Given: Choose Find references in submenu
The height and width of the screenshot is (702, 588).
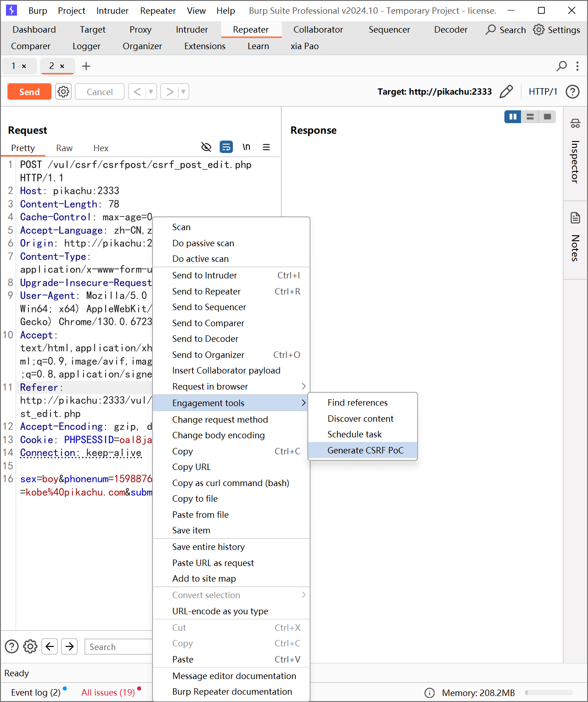Looking at the screenshot, I should click(x=362, y=402).
